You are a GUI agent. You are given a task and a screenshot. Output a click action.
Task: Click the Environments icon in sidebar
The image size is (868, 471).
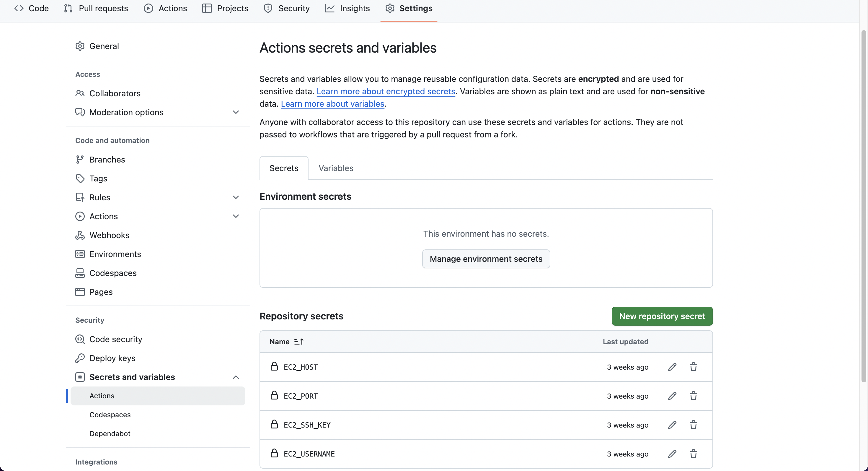(x=81, y=254)
